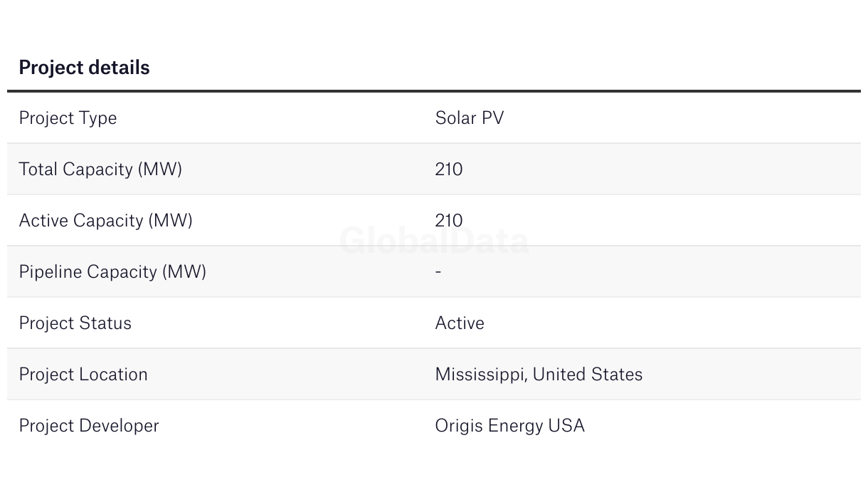The width and height of the screenshot is (868, 480).
Task: Click the United States text in the location value
Action: pyautogui.click(x=588, y=375)
